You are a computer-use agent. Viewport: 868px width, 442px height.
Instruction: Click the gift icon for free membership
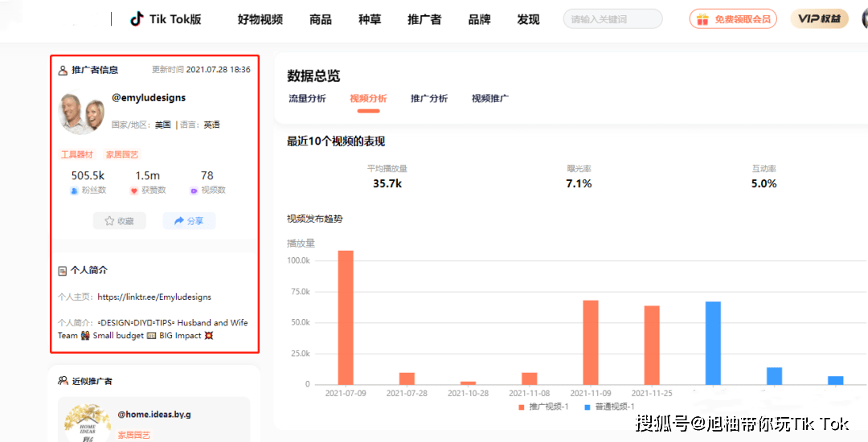(702, 19)
